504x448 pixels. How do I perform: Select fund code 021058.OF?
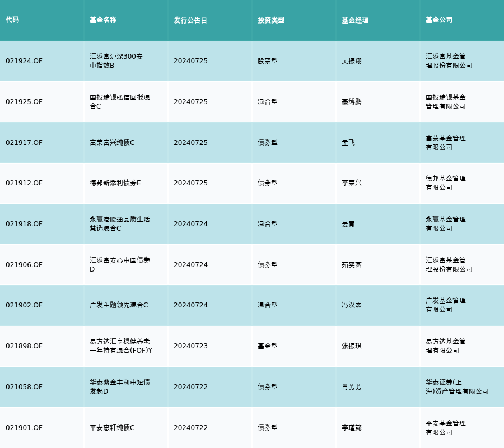24,387
